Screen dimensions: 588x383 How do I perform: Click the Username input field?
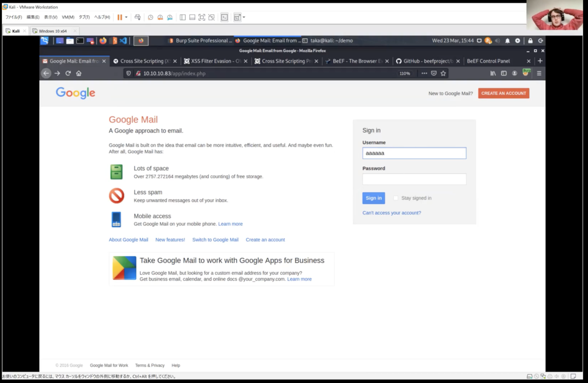[415, 153]
